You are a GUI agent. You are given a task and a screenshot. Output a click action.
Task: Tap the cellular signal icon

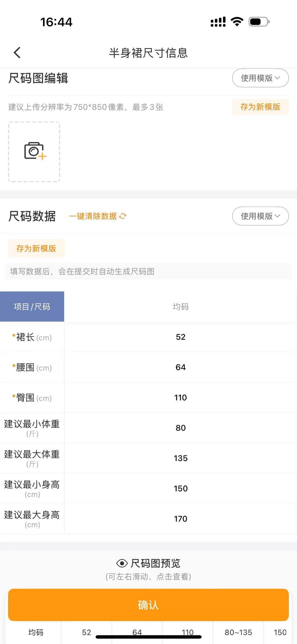point(218,22)
